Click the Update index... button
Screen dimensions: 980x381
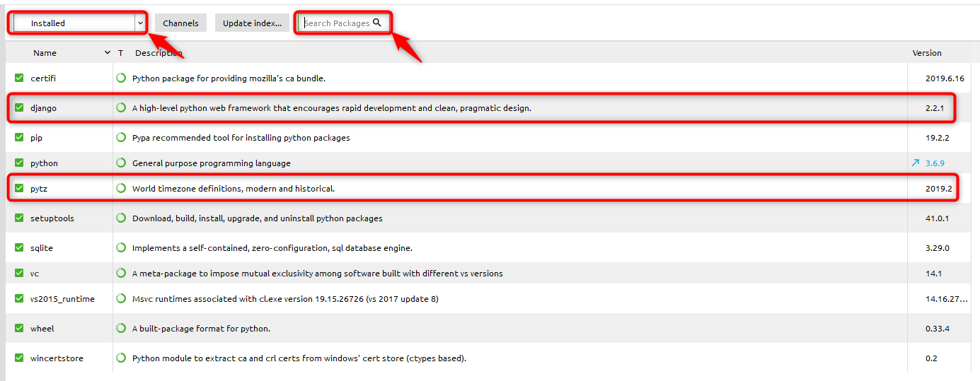(x=252, y=23)
